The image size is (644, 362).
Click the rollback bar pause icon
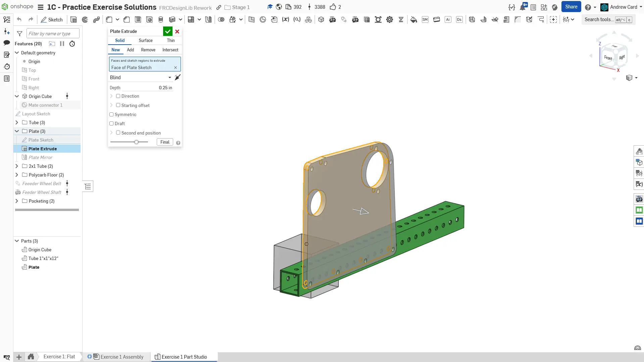click(x=62, y=44)
